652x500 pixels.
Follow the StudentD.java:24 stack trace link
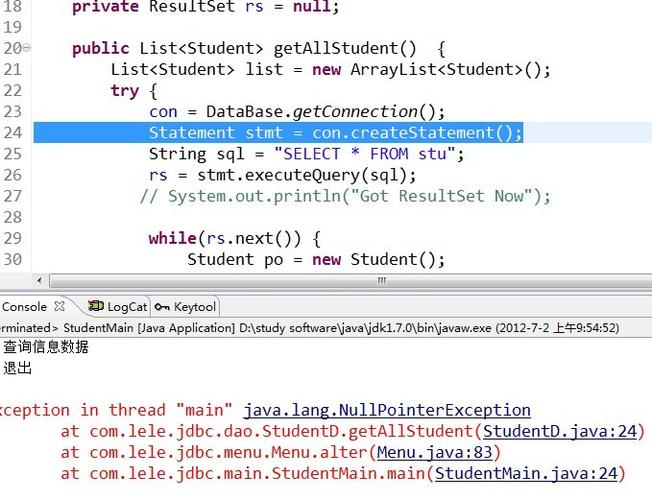click(560, 431)
